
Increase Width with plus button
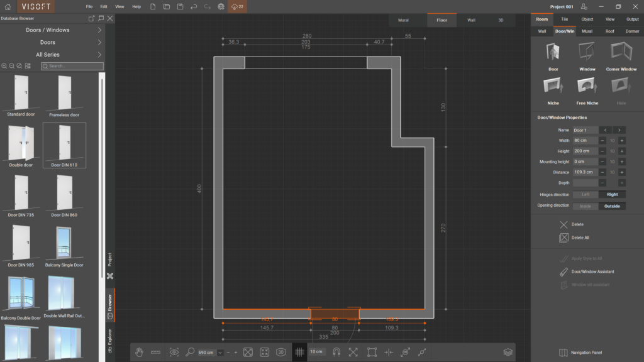coord(622,140)
